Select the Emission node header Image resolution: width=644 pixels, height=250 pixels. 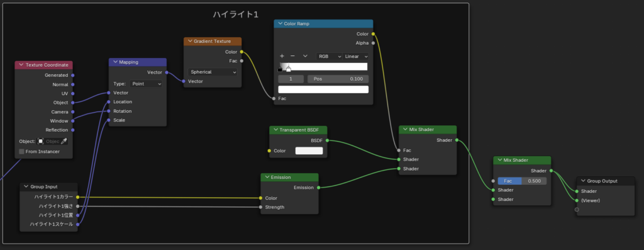[289, 177]
